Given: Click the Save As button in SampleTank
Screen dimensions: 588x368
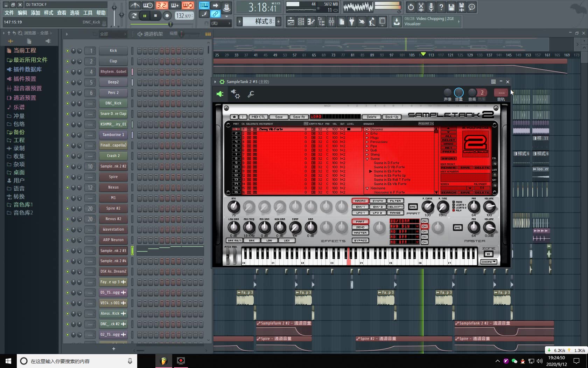Looking at the screenshot, I should click(299, 117).
